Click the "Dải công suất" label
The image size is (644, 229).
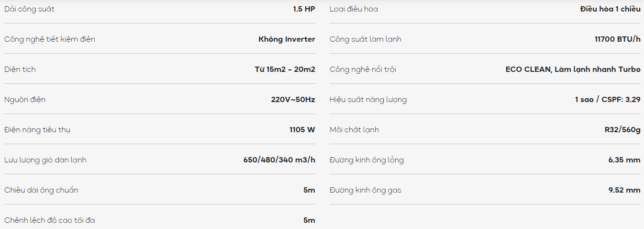[29, 9]
